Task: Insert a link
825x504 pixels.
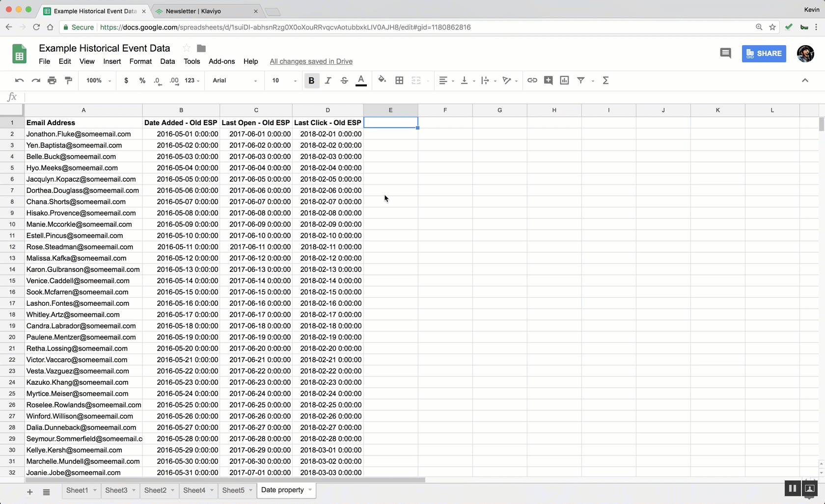Action: tap(532, 80)
